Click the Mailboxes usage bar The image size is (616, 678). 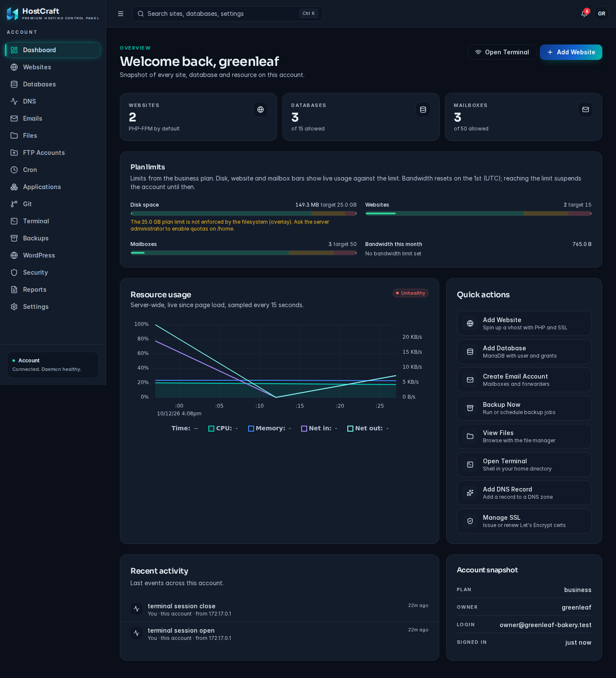coord(243,253)
